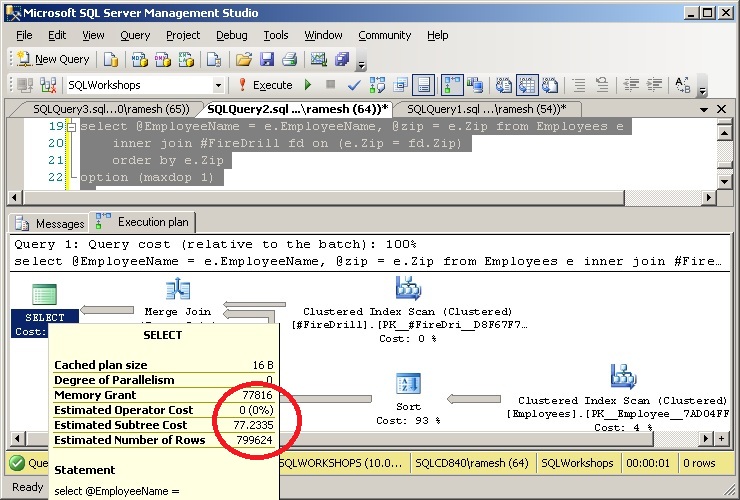This screenshot has width=740, height=500.
Task: Switch output to Results to Text
Action: click(x=504, y=85)
